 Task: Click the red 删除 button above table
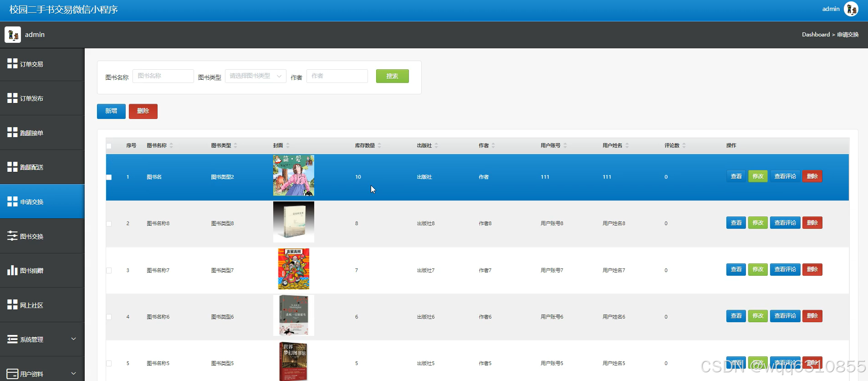(143, 111)
